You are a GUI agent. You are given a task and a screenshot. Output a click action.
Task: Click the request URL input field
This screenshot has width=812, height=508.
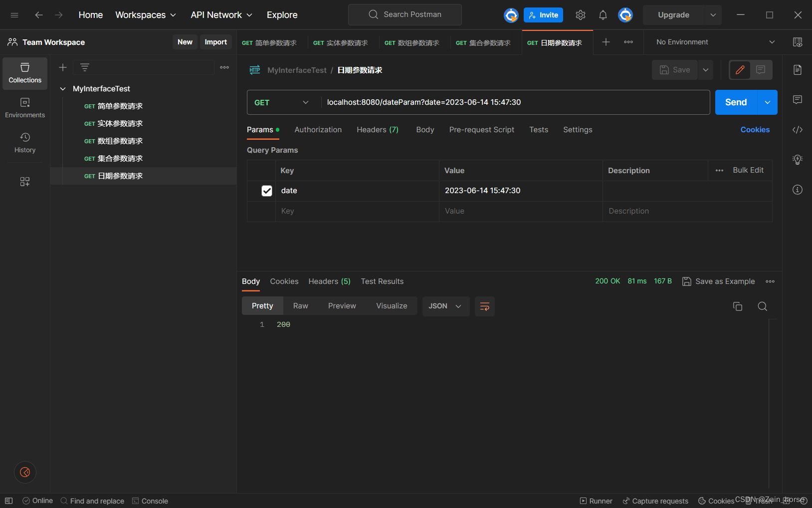click(515, 102)
